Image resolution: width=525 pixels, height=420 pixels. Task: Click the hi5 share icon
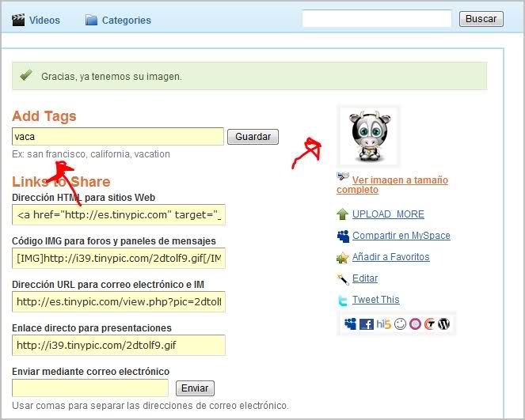coord(384,324)
